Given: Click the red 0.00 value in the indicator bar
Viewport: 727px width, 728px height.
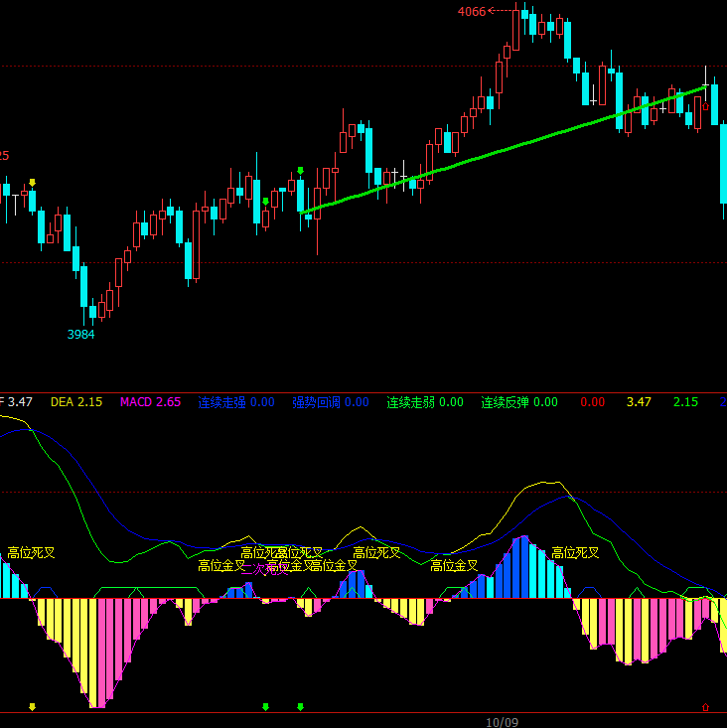Looking at the screenshot, I should click(592, 402).
